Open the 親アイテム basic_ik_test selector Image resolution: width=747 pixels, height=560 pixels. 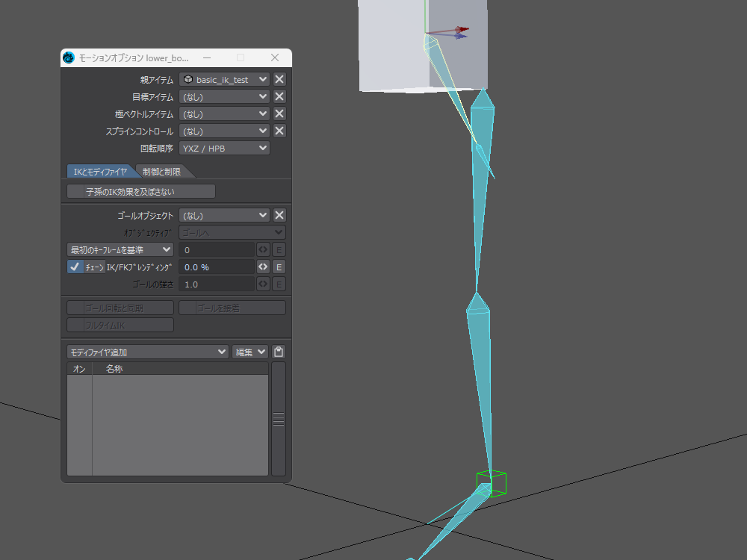(x=224, y=79)
